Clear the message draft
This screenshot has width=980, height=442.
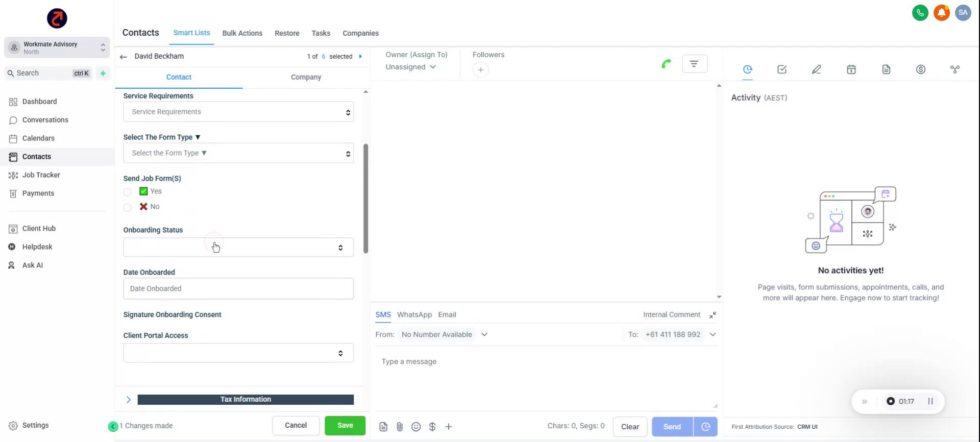630,427
